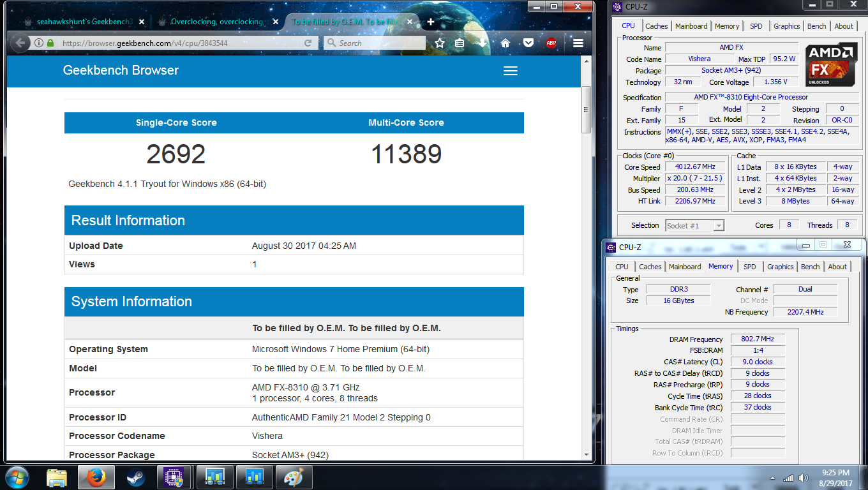Open Bench tab in lower CPU-Z window
Screen dimensions: 868x490
pos(811,267)
